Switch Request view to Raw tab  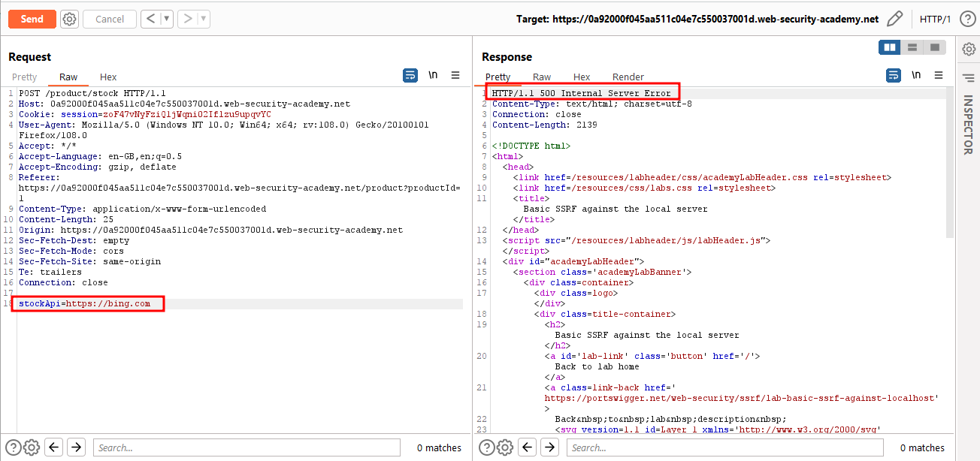click(68, 77)
